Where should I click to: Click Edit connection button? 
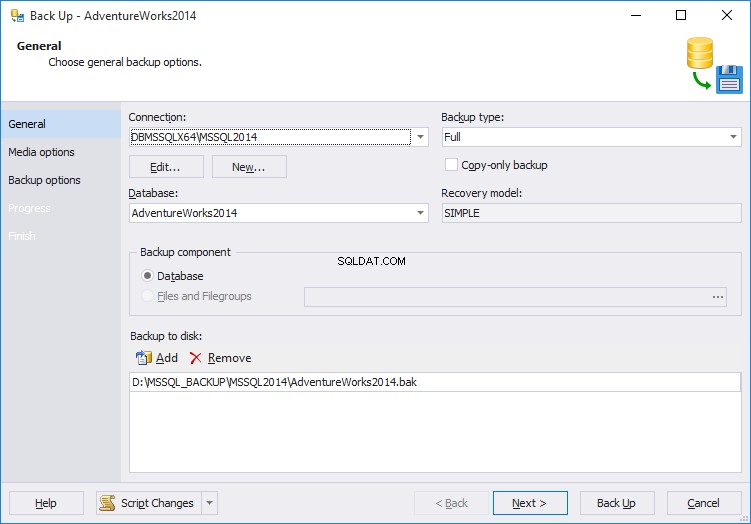(x=166, y=167)
